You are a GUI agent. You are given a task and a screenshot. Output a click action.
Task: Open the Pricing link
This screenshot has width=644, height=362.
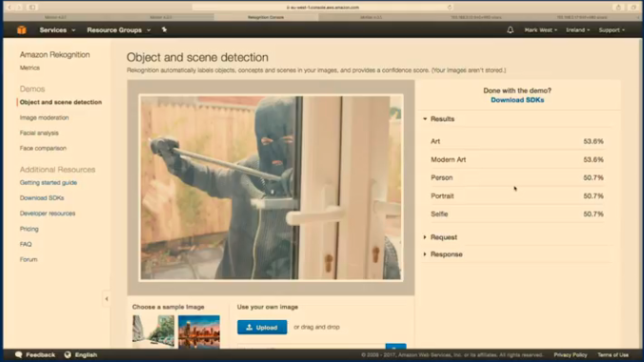pyautogui.click(x=29, y=229)
